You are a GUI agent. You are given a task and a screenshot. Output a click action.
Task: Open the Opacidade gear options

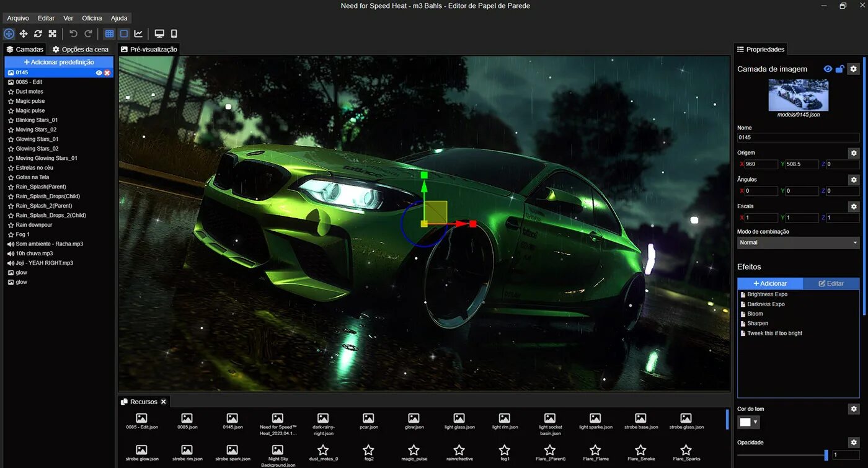click(854, 443)
